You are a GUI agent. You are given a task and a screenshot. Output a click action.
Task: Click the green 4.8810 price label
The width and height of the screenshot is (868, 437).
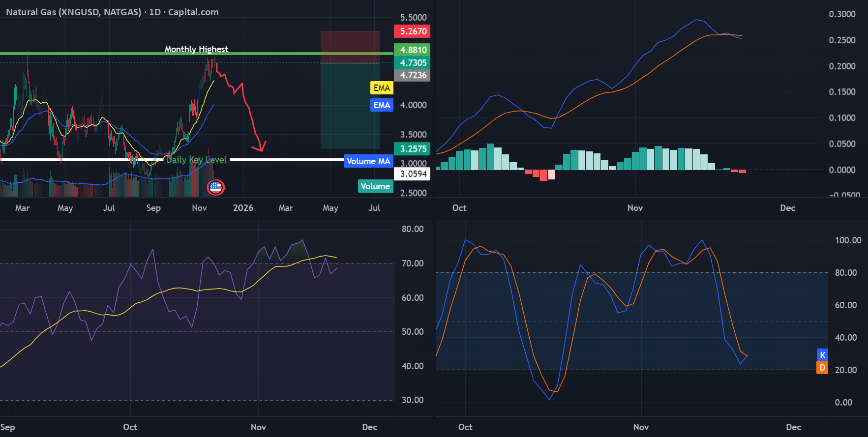tap(412, 50)
